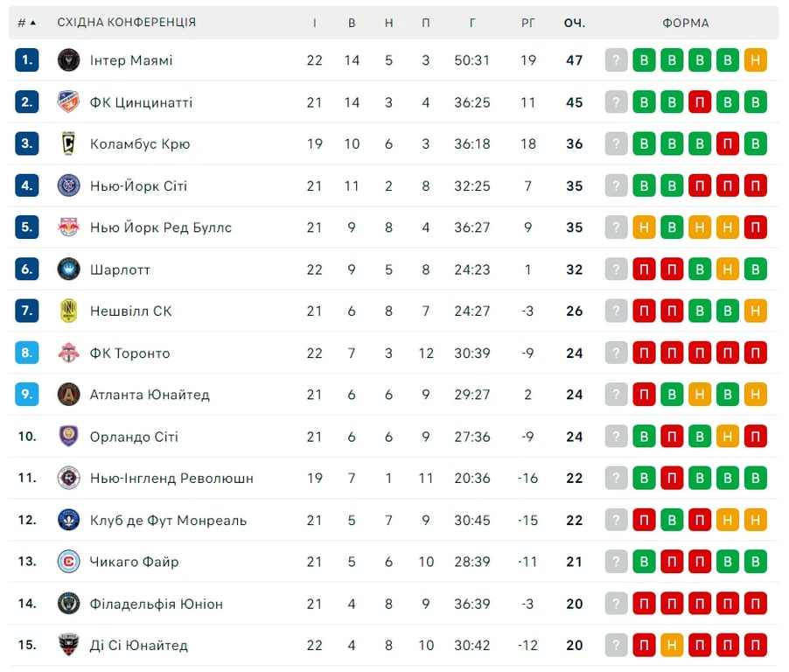This screenshot has height=672, width=789.
Task: Select the Chicago Fire logo
Action: (69, 562)
